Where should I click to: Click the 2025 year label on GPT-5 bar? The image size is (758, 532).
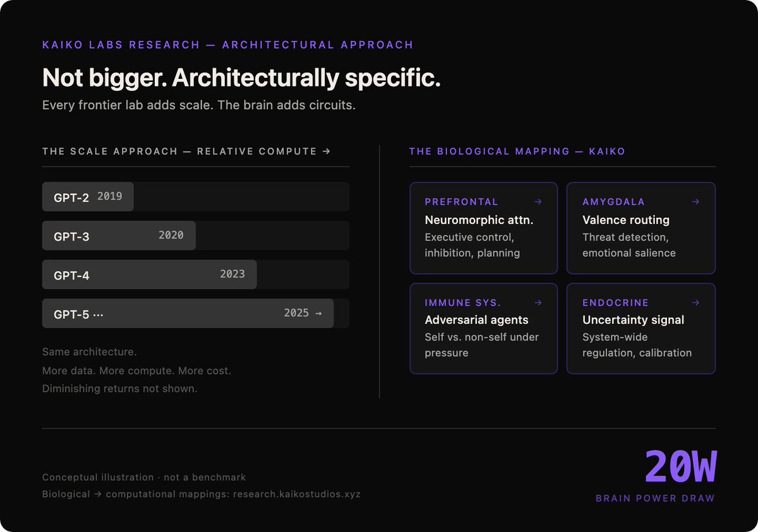tap(296, 313)
